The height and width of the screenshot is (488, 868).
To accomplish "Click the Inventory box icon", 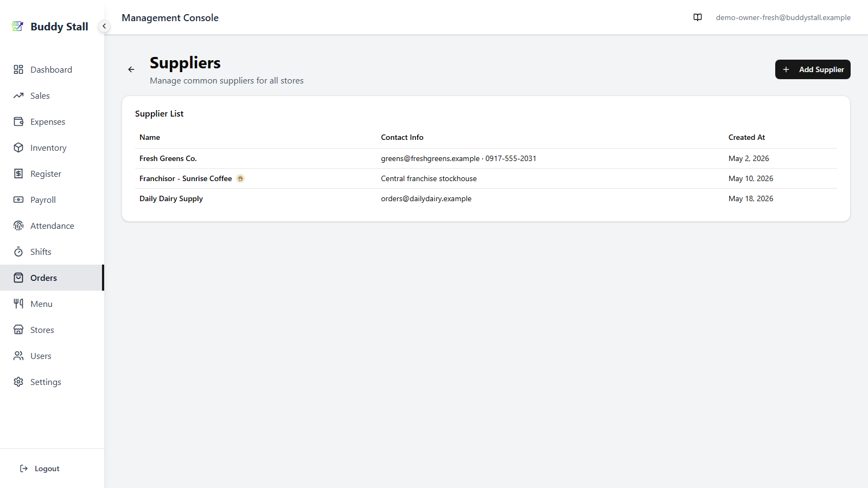I will click(x=18, y=147).
